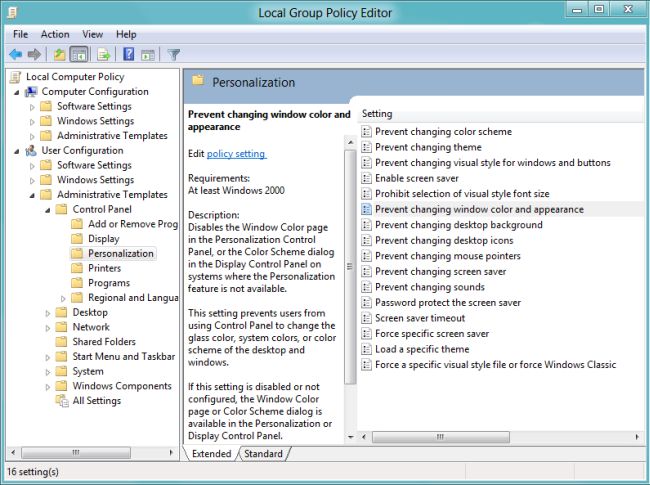
Task: Collapse the User Configuration node
Action: pos(17,151)
